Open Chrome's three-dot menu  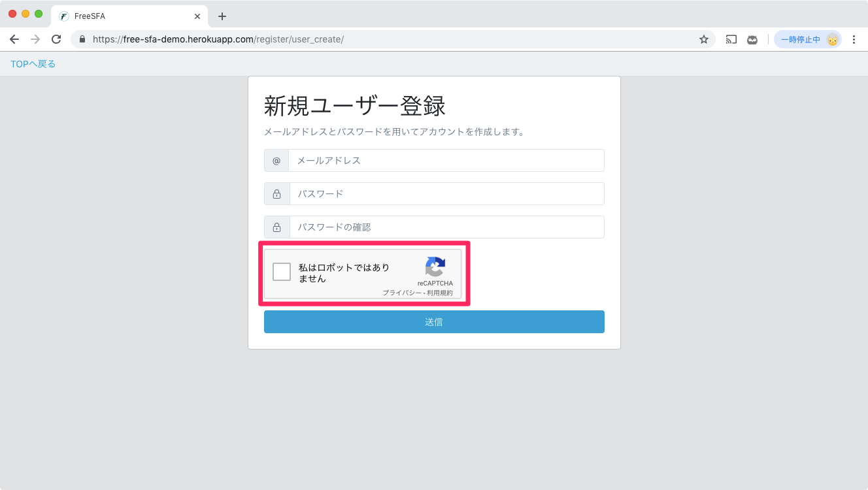[854, 39]
